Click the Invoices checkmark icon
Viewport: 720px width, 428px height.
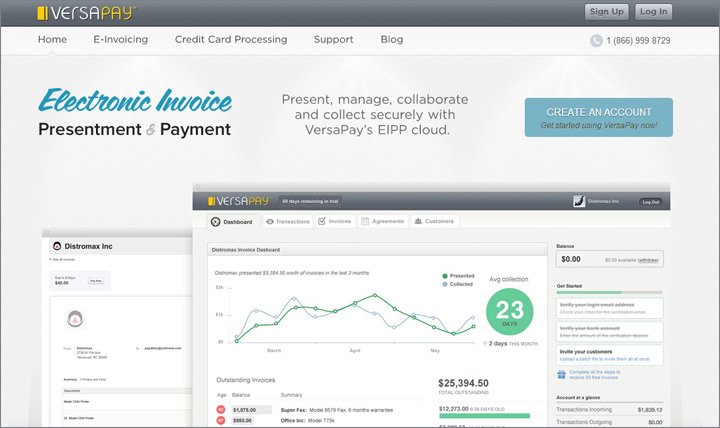click(x=322, y=221)
